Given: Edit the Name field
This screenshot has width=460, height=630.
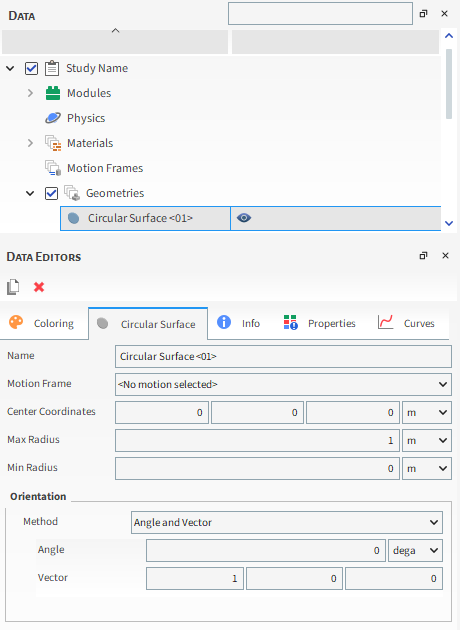Looking at the screenshot, I should pyautogui.click(x=283, y=356).
